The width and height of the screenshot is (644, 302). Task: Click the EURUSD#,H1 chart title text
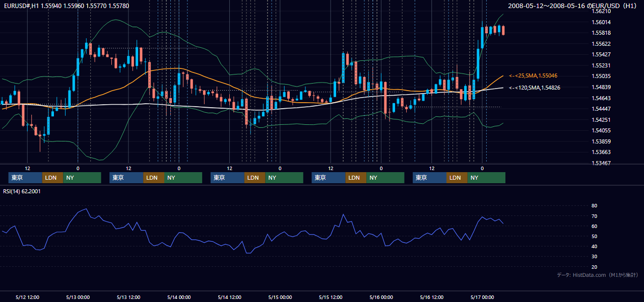click(x=66, y=6)
